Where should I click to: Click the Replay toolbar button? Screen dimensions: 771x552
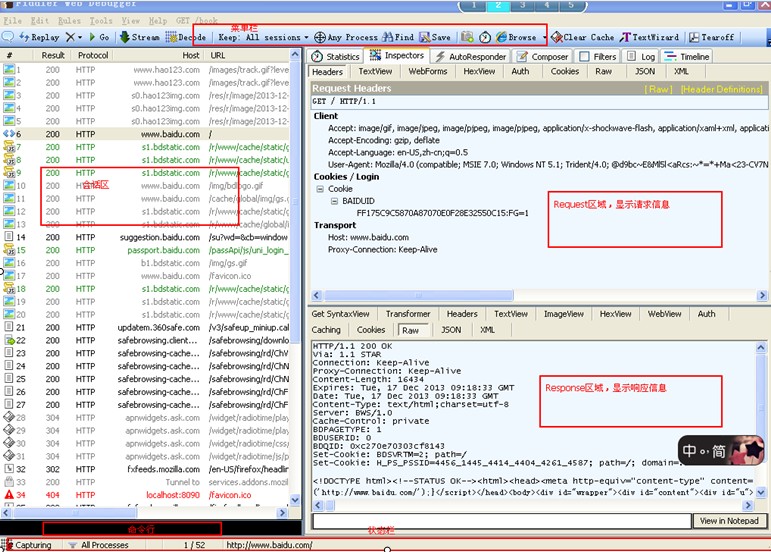(39, 37)
